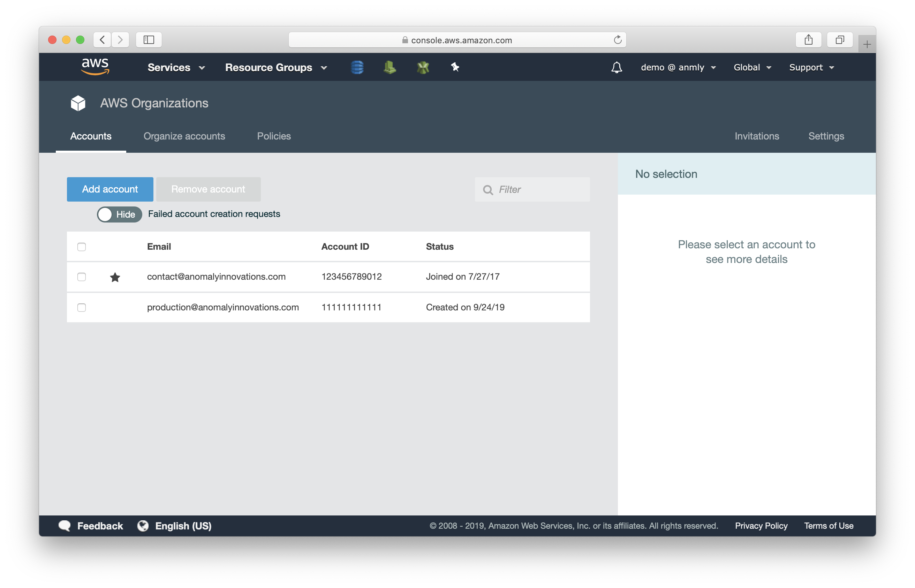Check the production@anomalyinnovations.com account checkbox

(81, 307)
